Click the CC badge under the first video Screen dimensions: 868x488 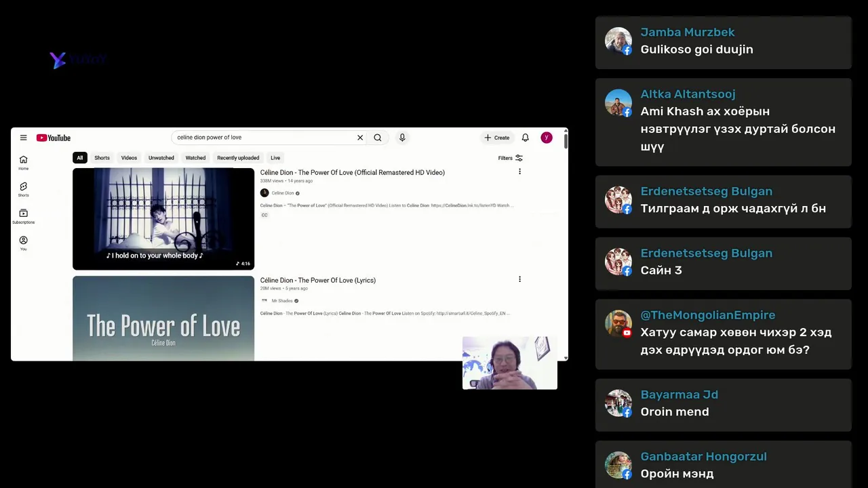(x=264, y=215)
